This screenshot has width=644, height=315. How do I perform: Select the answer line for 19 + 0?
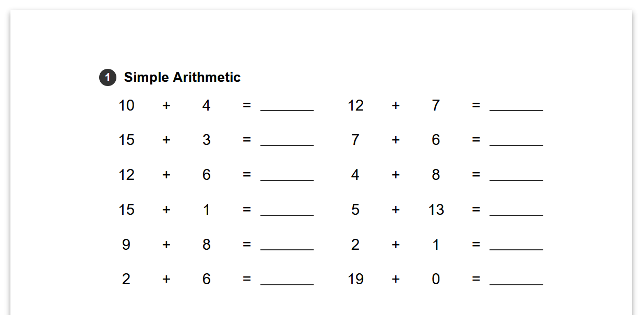(516, 280)
